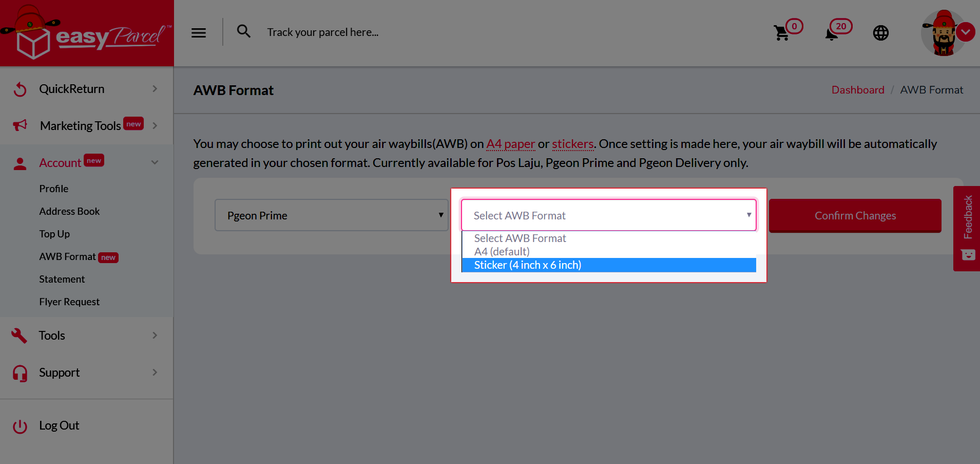The image size is (980, 464).
Task: Open the Statement sidebar item
Action: click(62, 279)
